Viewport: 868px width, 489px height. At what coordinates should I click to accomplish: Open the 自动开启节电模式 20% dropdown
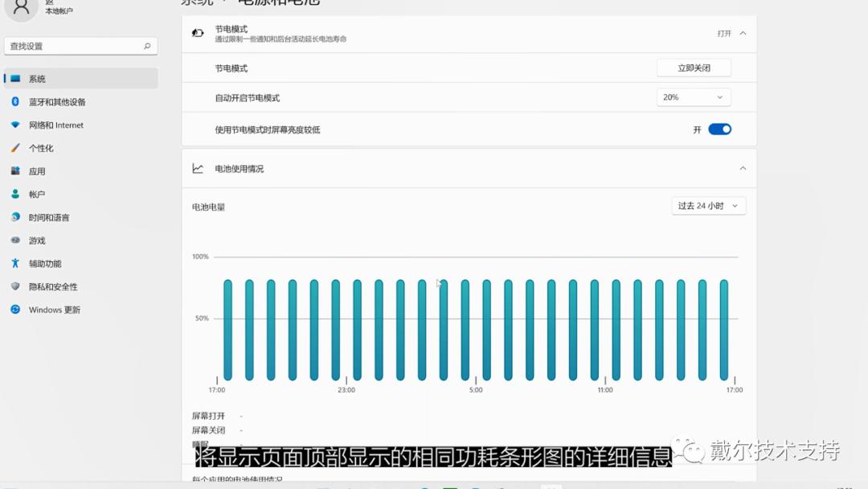693,97
